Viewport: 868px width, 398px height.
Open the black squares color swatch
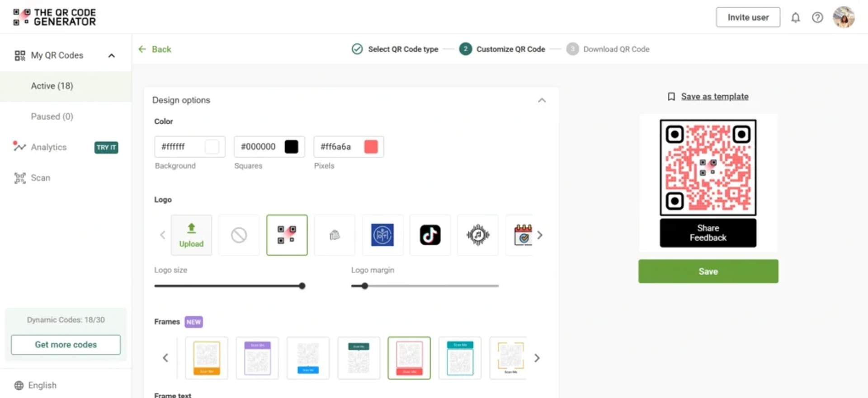point(292,147)
